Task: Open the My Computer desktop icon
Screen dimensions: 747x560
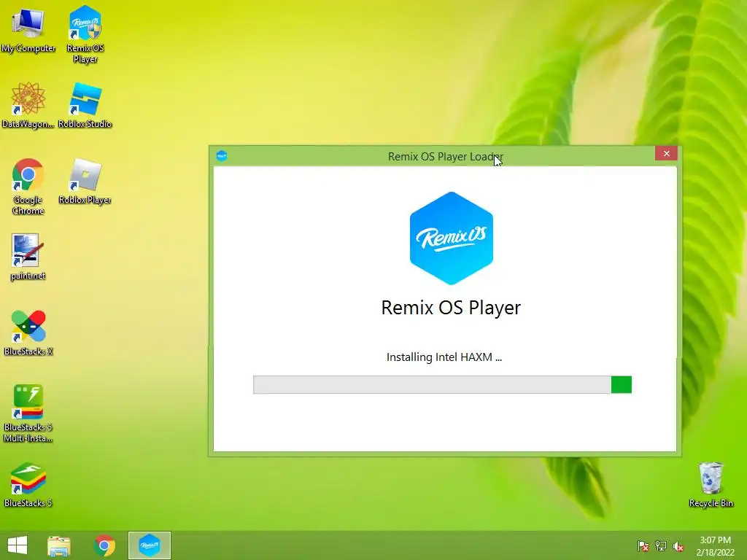Action: coord(28,29)
